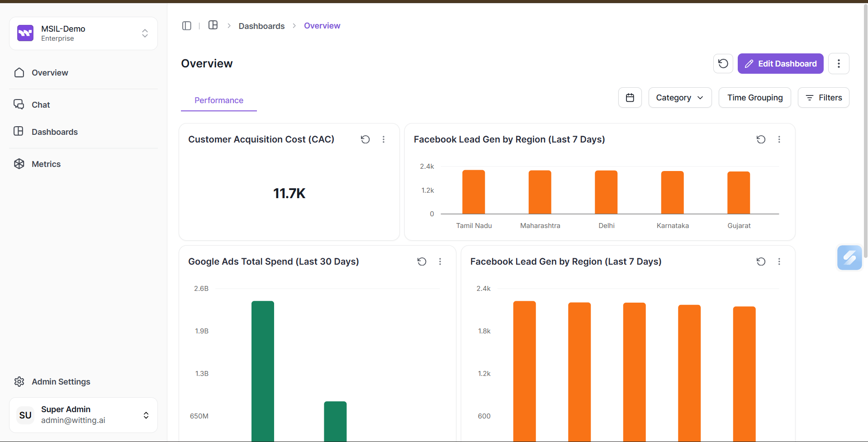
Task: Click the Time Grouping button
Action: click(x=754, y=98)
